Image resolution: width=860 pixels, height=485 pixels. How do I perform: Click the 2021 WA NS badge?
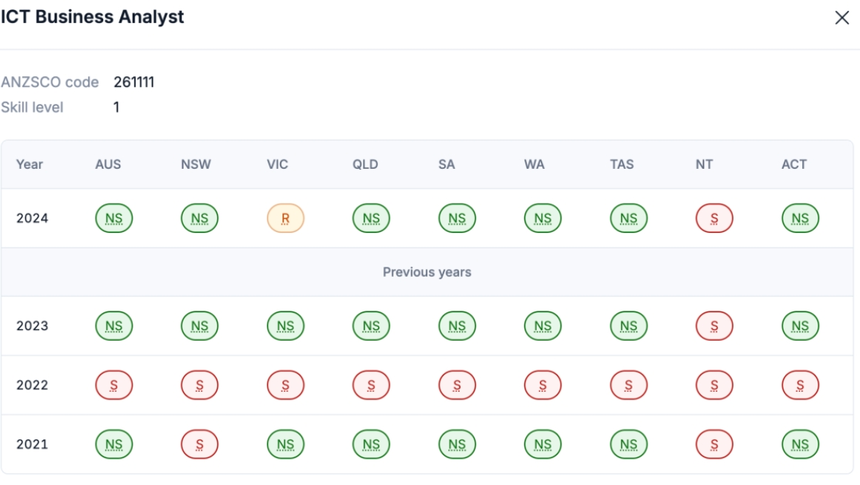[x=543, y=444]
